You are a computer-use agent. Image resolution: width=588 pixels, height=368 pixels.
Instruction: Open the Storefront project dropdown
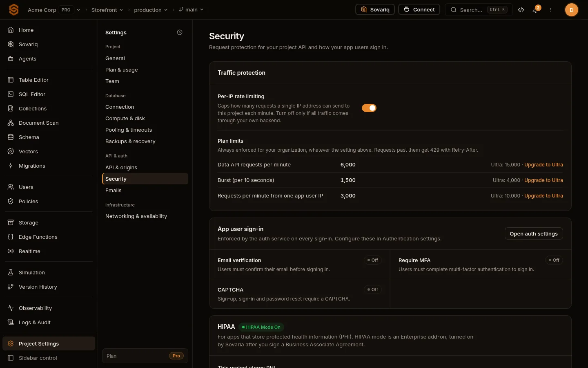(107, 10)
